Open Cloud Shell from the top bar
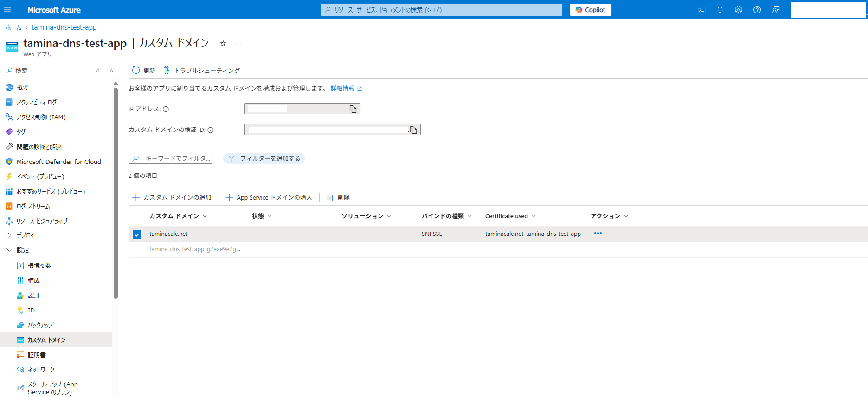 (701, 10)
